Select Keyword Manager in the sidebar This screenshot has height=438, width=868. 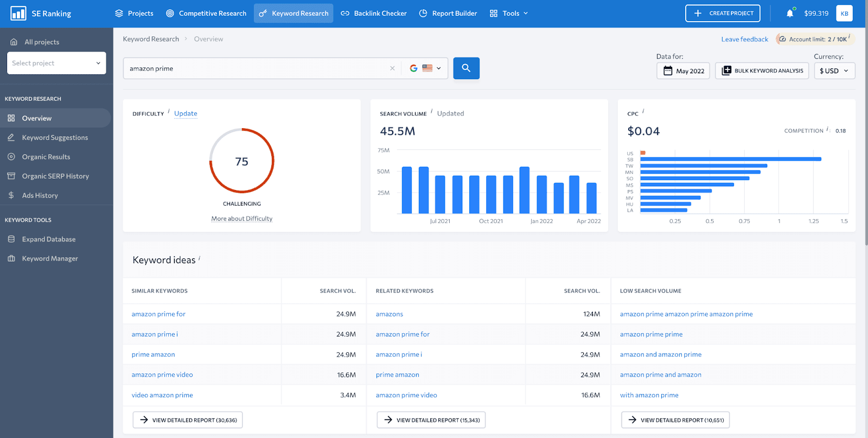tap(50, 258)
